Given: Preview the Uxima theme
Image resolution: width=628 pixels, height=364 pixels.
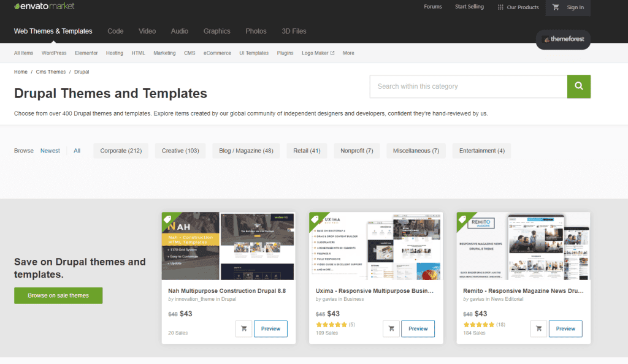Looking at the screenshot, I should pyautogui.click(x=418, y=329).
